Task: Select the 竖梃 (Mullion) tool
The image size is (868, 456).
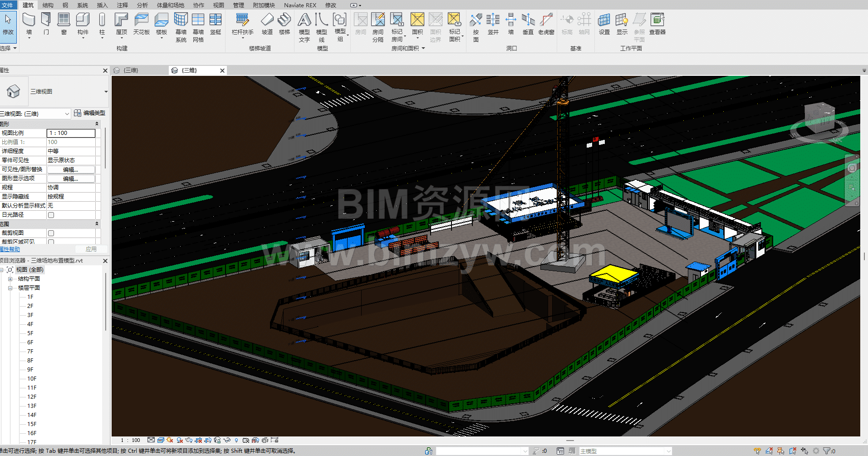Action: coord(216,25)
